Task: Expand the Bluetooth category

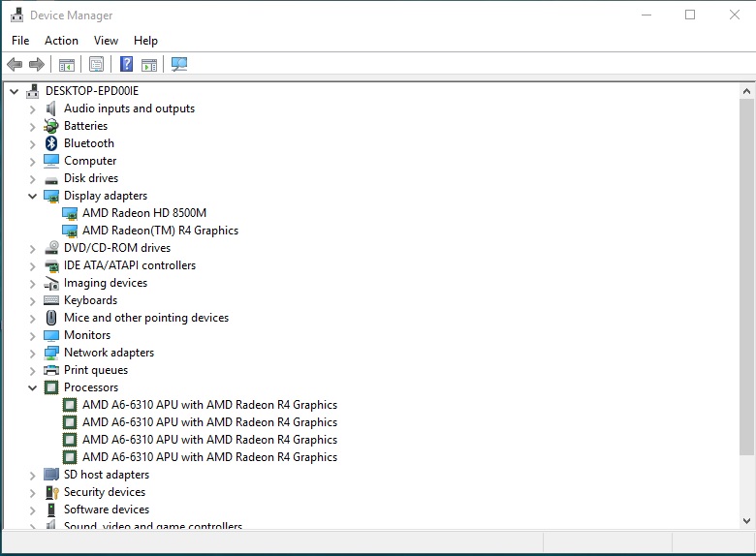Action: [x=32, y=144]
